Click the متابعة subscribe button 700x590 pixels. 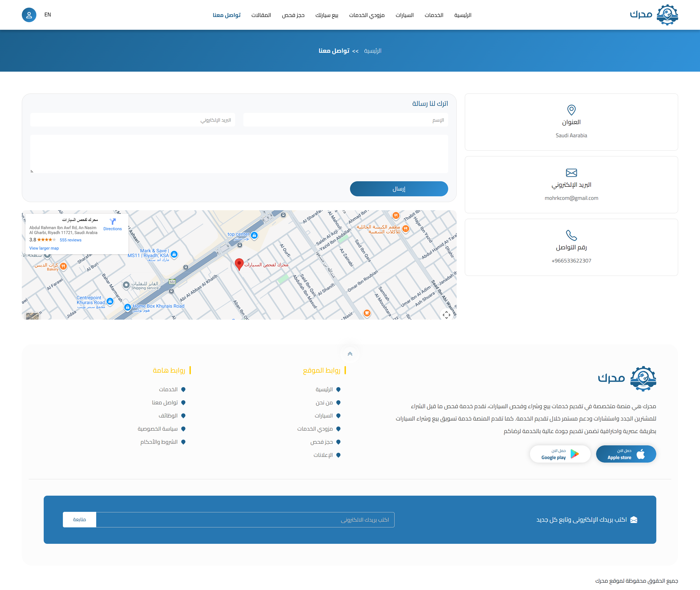(79, 520)
